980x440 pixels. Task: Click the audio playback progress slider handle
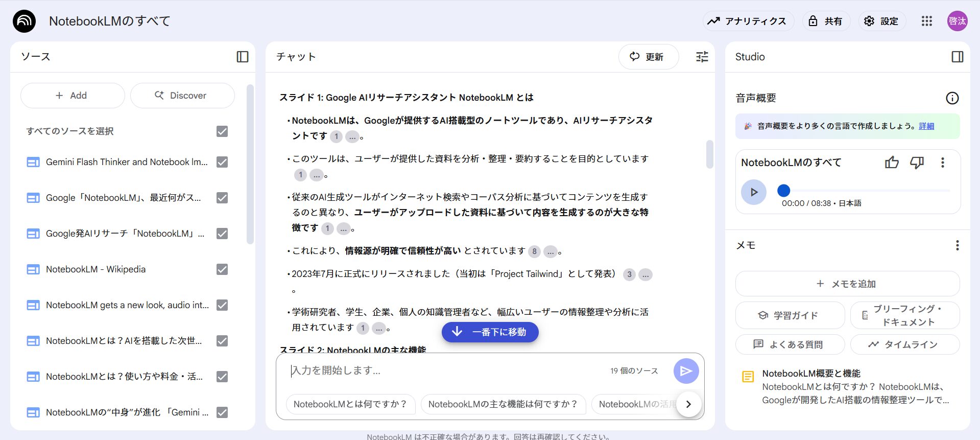click(x=783, y=191)
